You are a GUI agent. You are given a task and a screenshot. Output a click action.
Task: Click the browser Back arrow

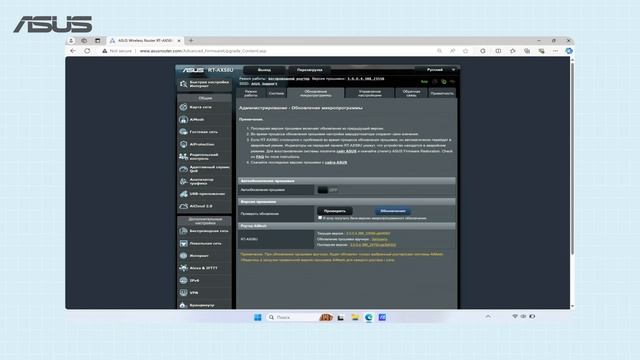[73, 51]
